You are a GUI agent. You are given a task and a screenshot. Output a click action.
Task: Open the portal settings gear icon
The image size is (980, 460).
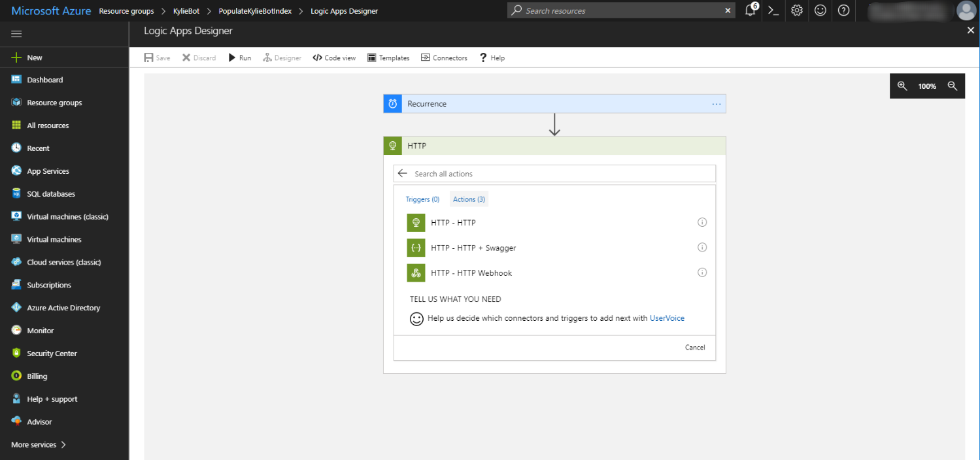point(796,10)
